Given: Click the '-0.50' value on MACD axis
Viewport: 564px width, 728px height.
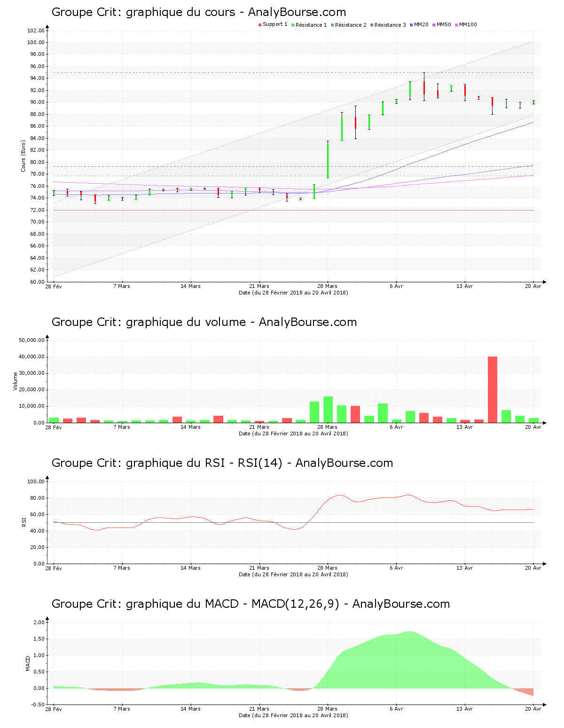Looking at the screenshot, I should point(38,705).
